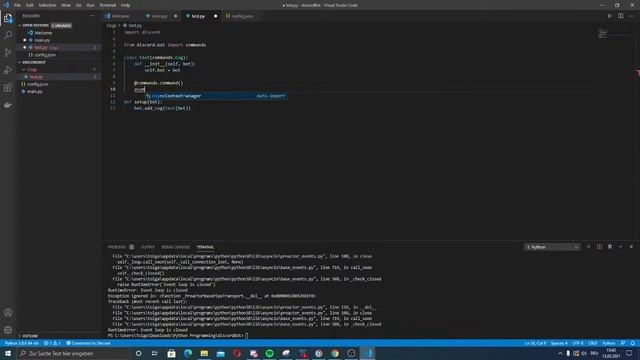Switch to the Debug Console tab
Screen dimensions: 640x360
click(176, 247)
